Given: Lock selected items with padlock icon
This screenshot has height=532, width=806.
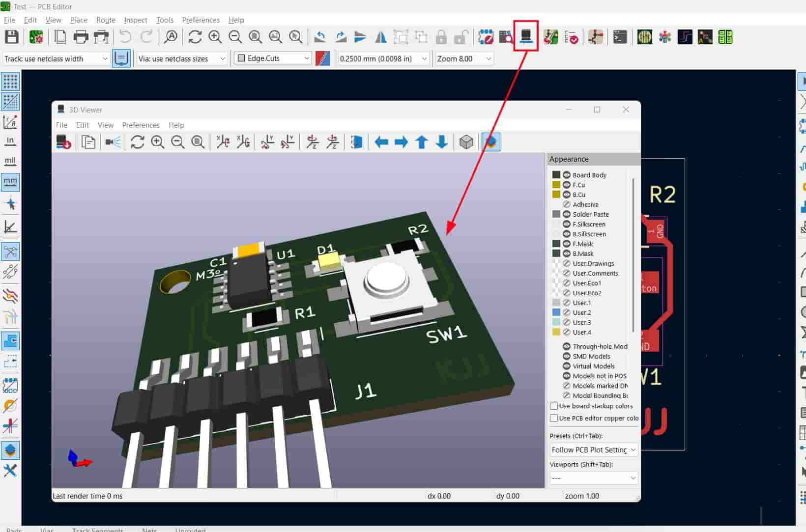Looking at the screenshot, I should [x=441, y=37].
